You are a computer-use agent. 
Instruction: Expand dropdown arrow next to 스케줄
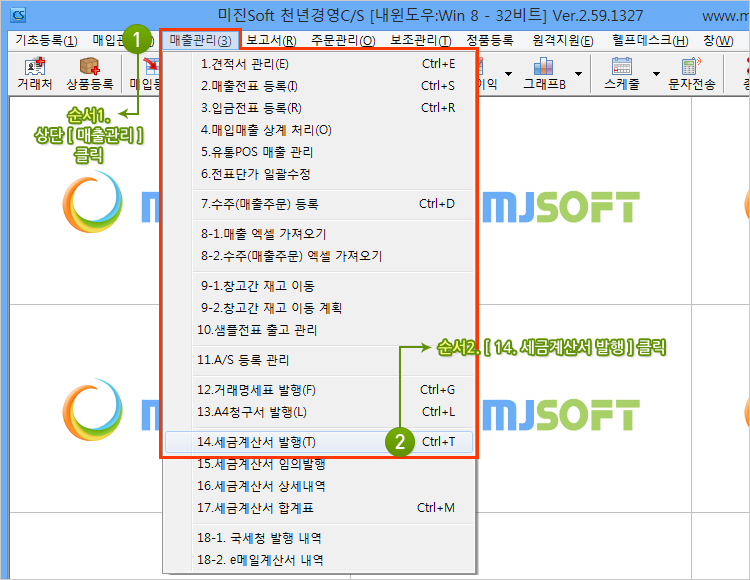(x=656, y=74)
